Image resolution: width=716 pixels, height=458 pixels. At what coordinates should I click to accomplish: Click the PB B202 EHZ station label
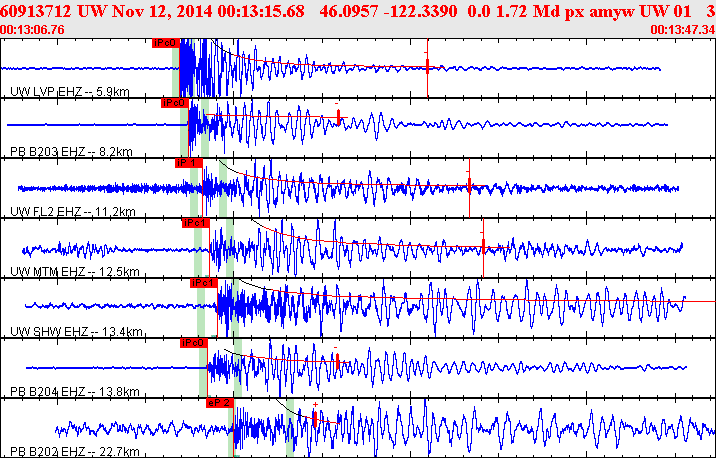[x=75, y=452]
